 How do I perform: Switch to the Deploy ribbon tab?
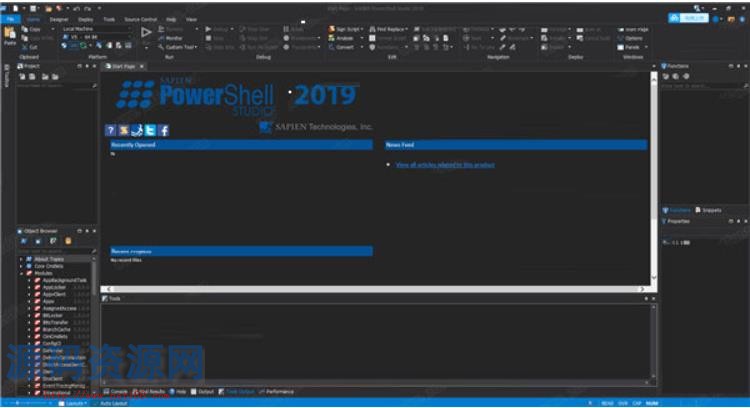(86, 20)
